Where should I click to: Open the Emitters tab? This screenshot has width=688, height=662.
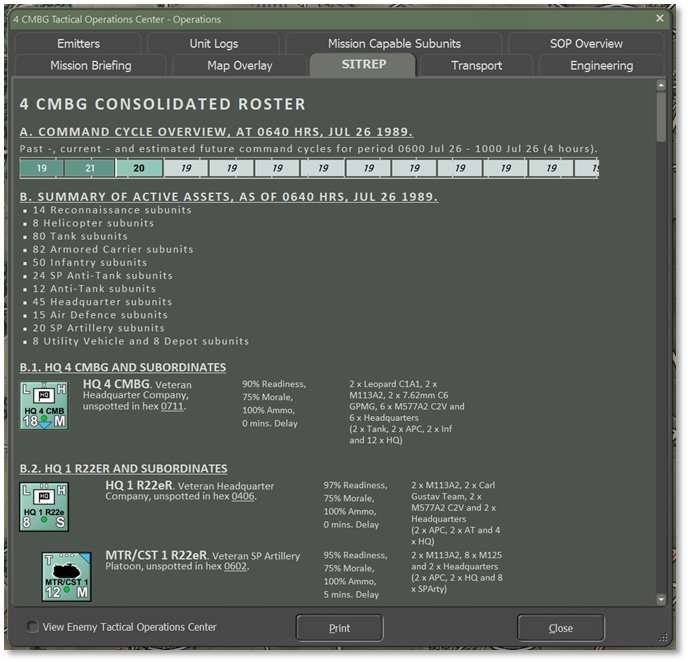78,44
